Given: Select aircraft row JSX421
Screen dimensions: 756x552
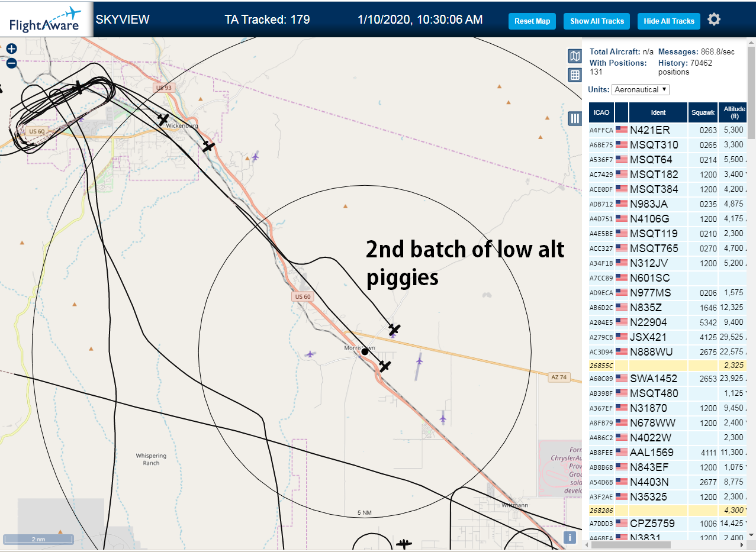Looking at the screenshot, I should pyautogui.click(x=668, y=337).
